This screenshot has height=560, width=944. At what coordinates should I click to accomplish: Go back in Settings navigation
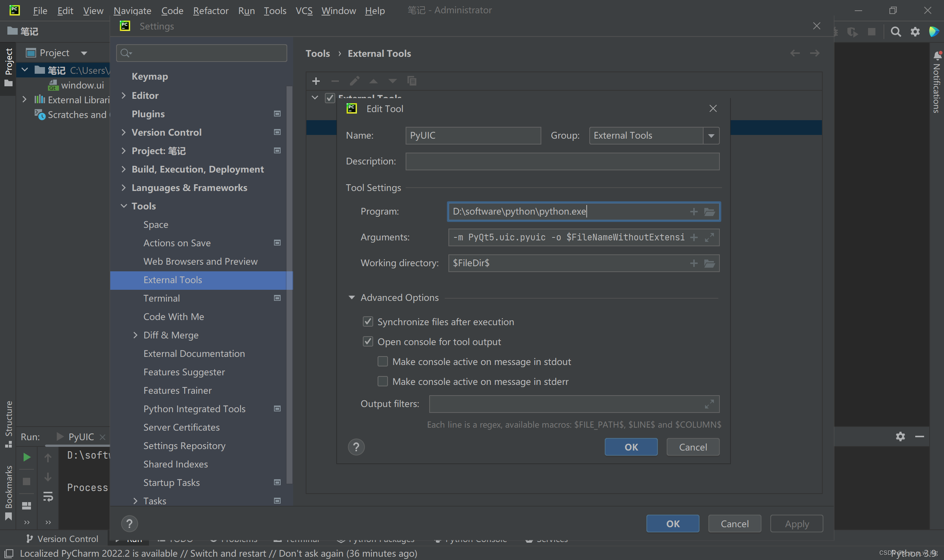pos(795,53)
